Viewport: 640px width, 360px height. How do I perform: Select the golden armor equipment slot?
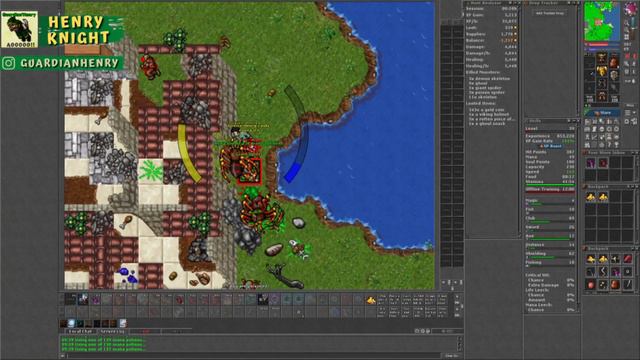click(x=602, y=71)
